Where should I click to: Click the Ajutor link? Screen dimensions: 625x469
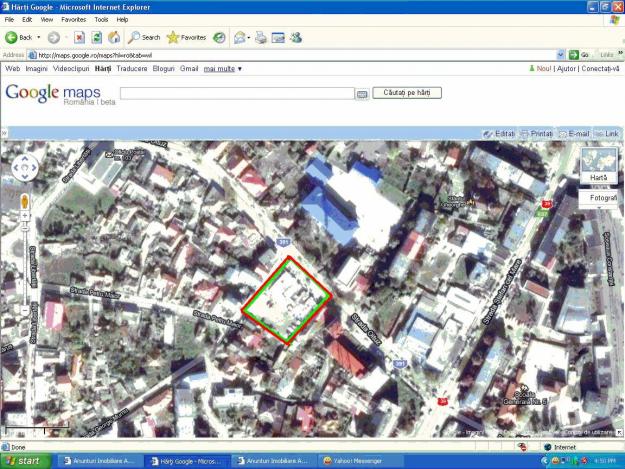566,69
